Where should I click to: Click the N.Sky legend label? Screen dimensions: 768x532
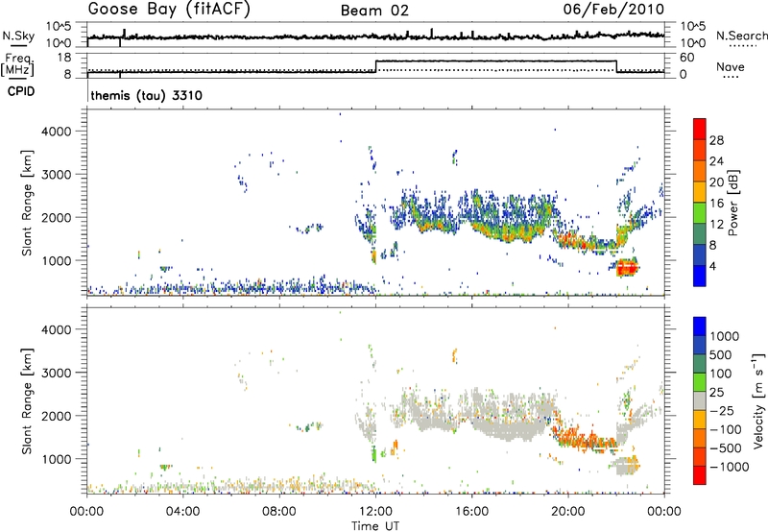coord(18,36)
